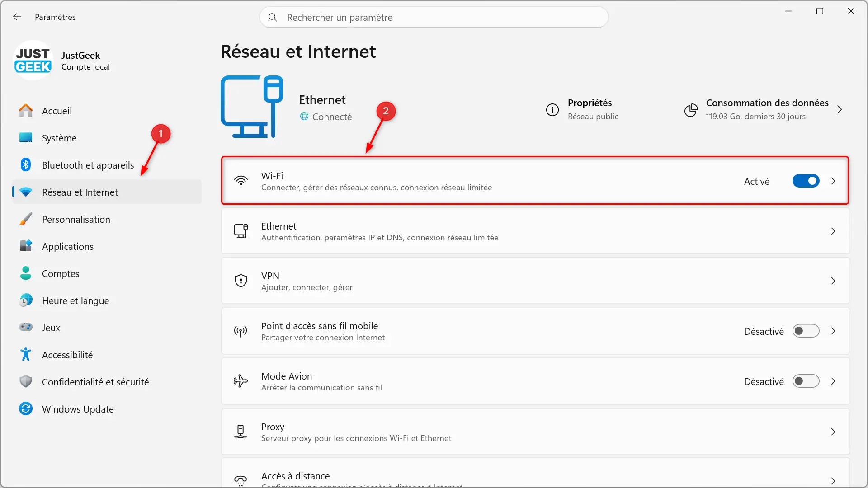
Task: Click the JustGeek account name
Action: pyautogui.click(x=80, y=55)
